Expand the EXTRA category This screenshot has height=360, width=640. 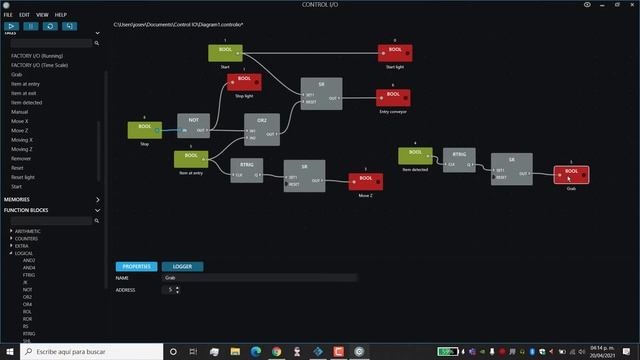(11, 246)
